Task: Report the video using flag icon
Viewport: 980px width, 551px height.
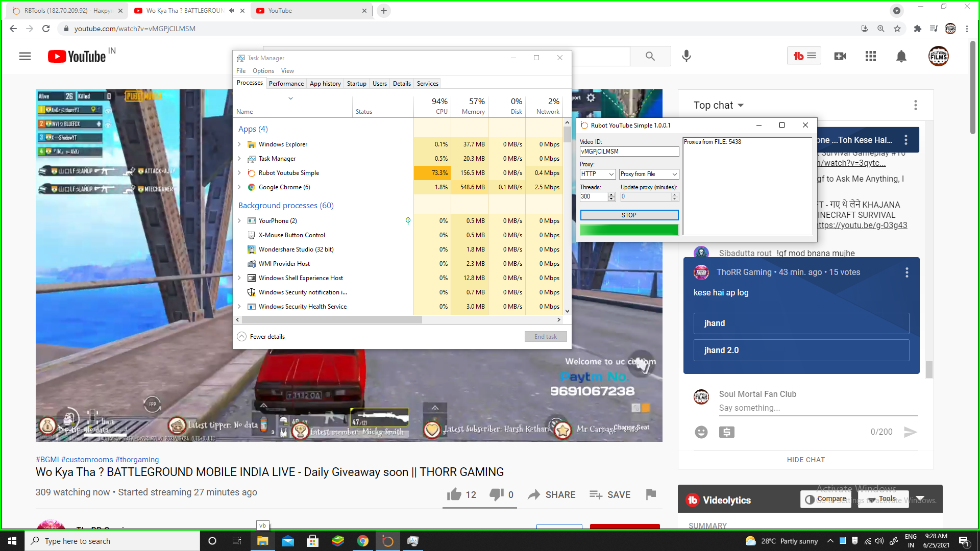Action: click(x=651, y=494)
